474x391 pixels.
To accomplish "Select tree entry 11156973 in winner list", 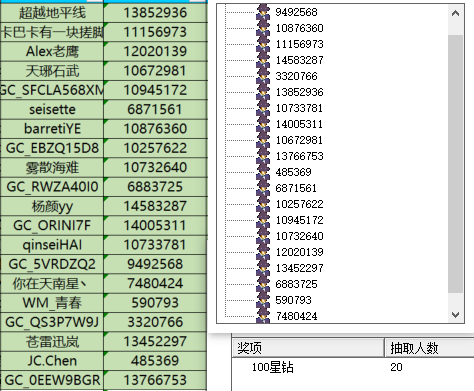I will [x=299, y=44].
